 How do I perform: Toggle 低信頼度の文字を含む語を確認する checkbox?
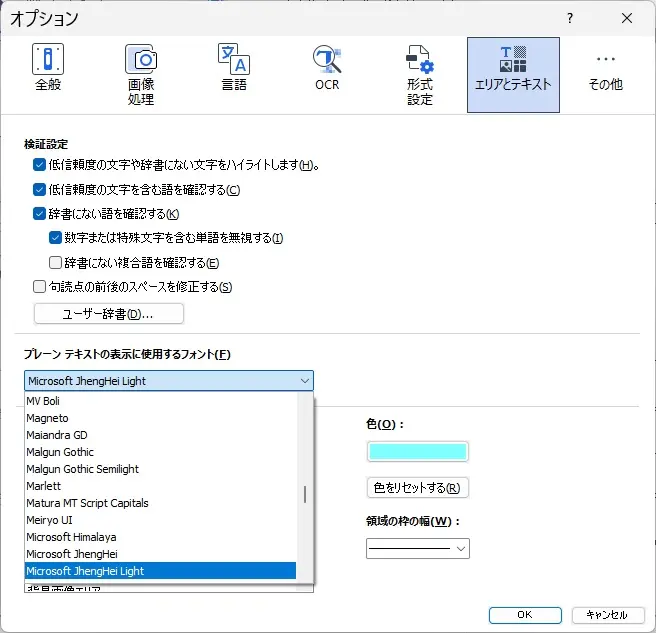pos(39,190)
